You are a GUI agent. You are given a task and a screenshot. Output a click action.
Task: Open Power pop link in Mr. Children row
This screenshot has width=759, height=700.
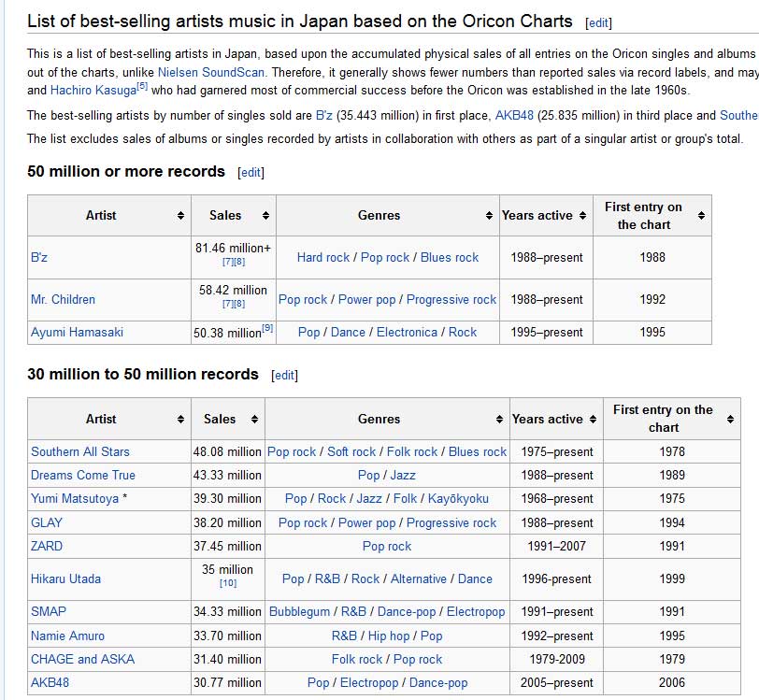tap(367, 299)
